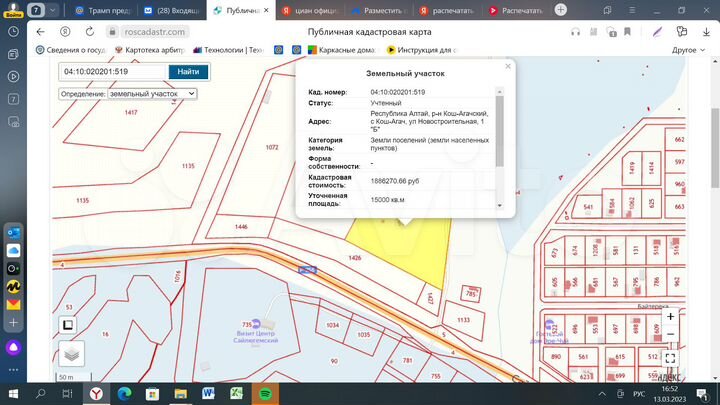Switch to Разместить tab
This screenshot has height=405, width=720.
[379, 10]
